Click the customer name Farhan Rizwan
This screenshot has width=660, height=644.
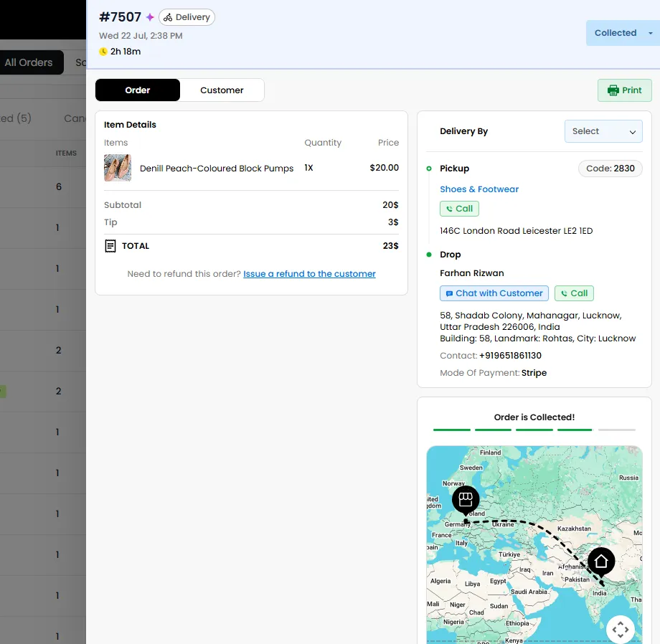tap(472, 273)
